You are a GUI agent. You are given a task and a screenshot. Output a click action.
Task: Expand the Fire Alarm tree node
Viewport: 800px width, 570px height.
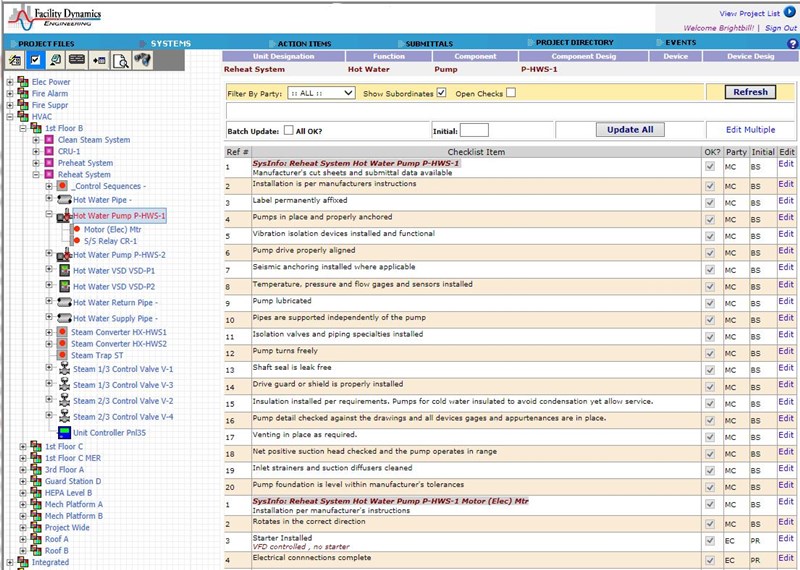[x=10, y=93]
